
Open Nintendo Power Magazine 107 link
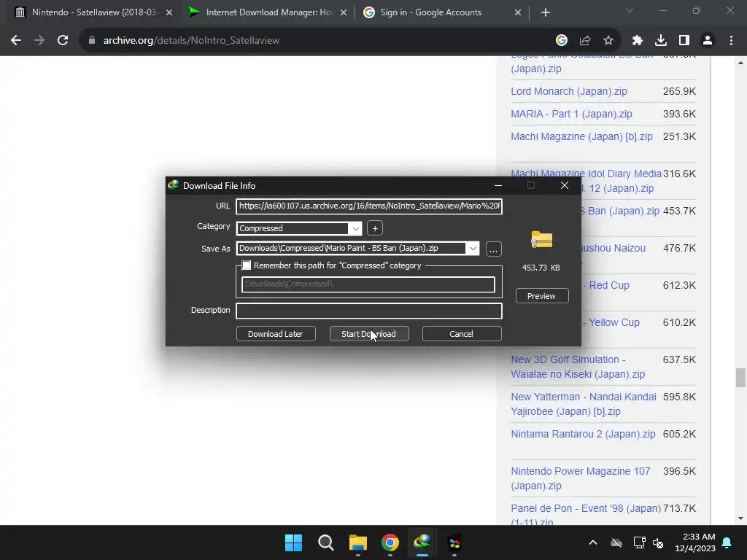pos(580,478)
